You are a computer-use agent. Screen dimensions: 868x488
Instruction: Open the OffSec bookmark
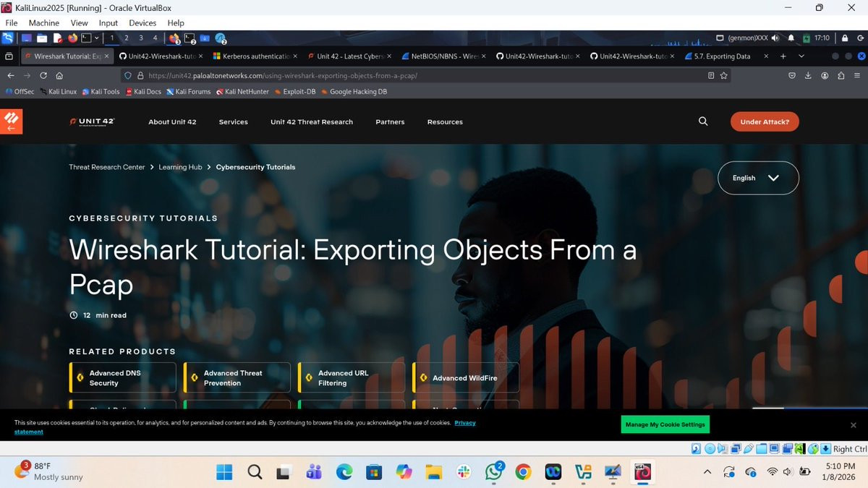click(20, 92)
